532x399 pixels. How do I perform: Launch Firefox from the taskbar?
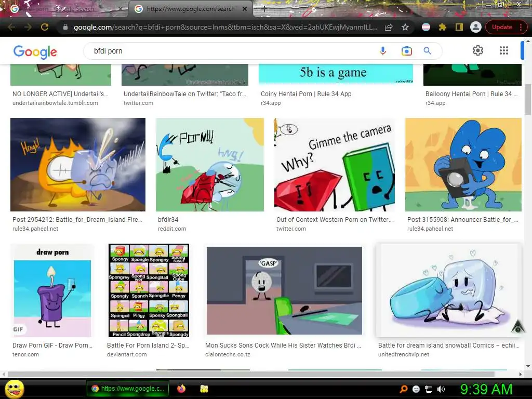pyautogui.click(x=181, y=389)
